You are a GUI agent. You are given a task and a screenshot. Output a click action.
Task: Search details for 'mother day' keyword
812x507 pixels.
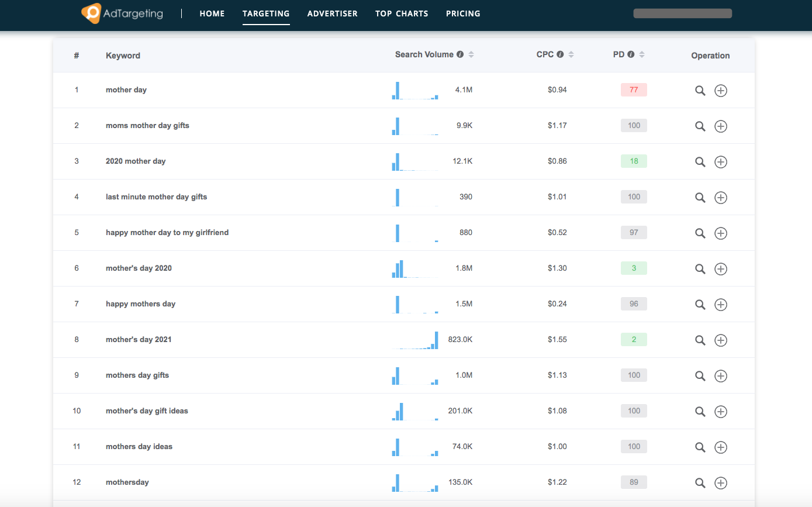click(x=700, y=91)
